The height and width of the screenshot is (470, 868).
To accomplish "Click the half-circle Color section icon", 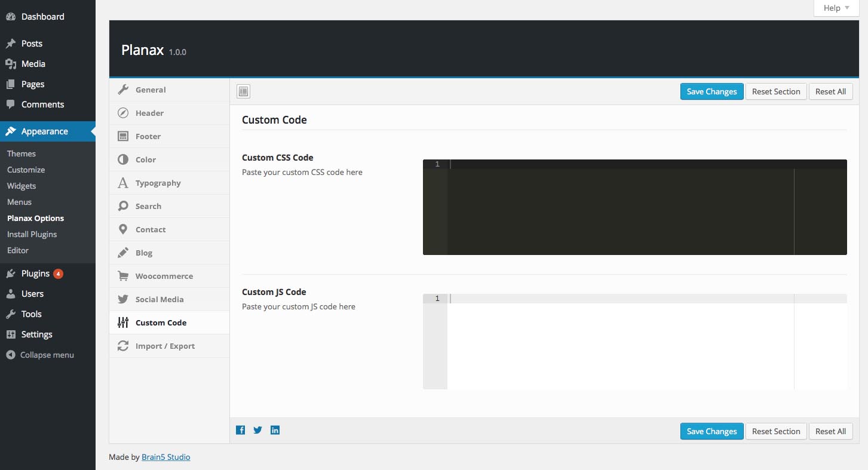I will pyautogui.click(x=123, y=159).
